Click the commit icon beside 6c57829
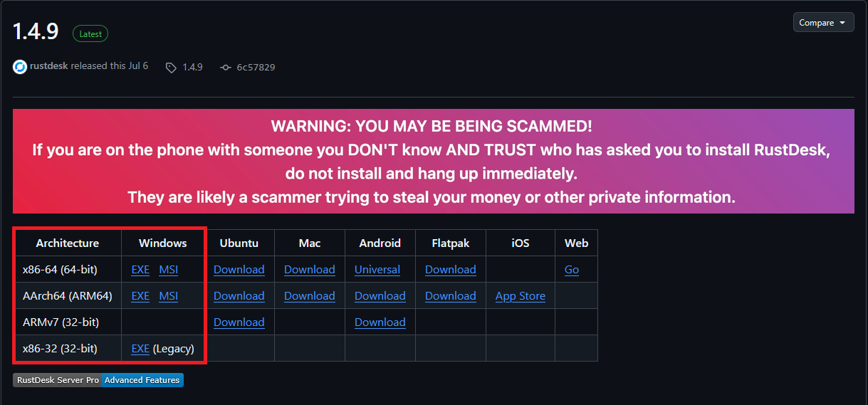Image resolution: width=868 pixels, height=405 pixels. pos(226,68)
